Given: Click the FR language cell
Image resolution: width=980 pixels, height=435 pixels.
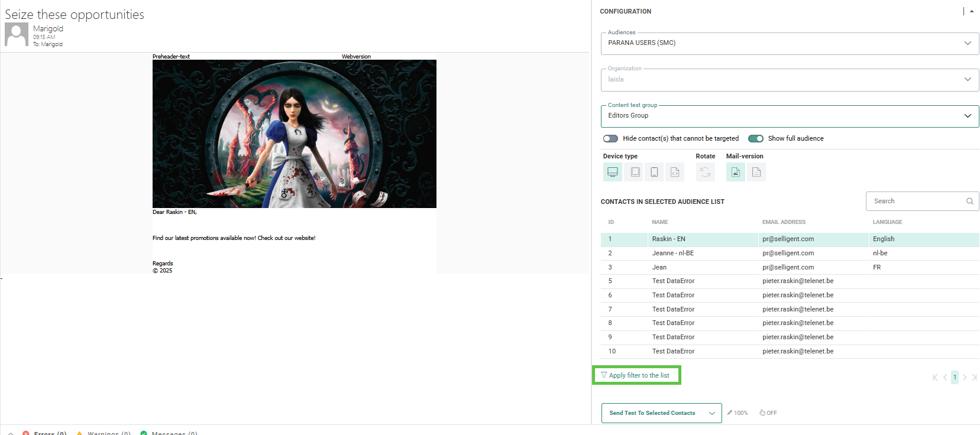Looking at the screenshot, I should 876,267.
